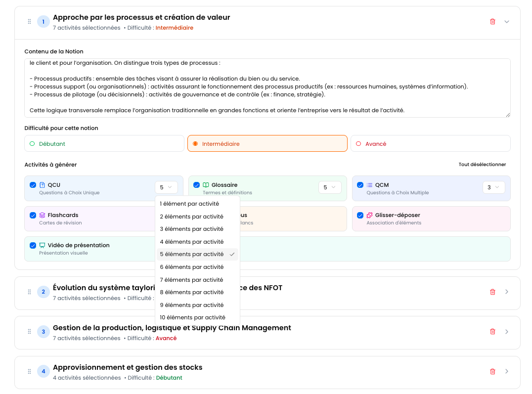Remove notion 4 using the trash icon
The width and height of the screenshot is (532, 394).
[492, 371]
